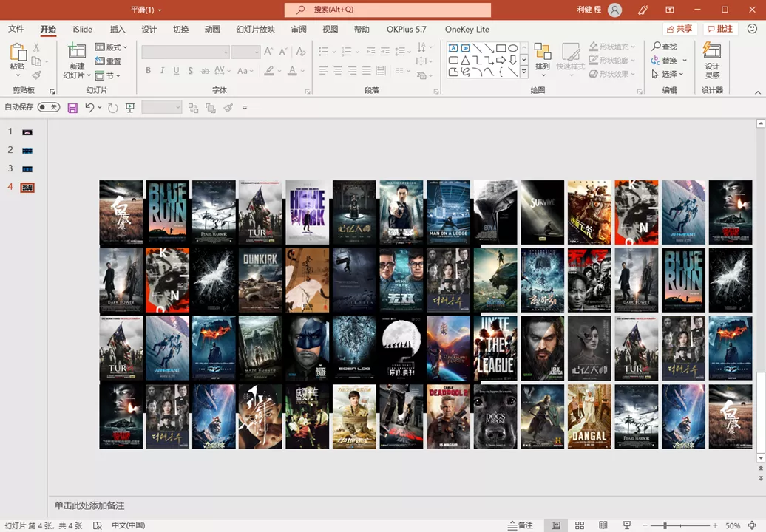Switch to the Insert (插入) tab
This screenshot has height=532, width=766.
[118, 30]
